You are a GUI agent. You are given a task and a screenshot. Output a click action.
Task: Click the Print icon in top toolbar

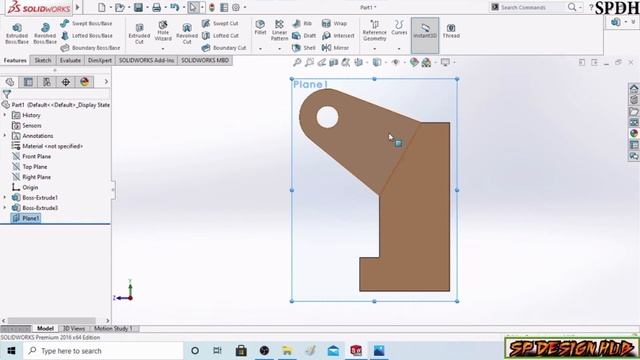click(x=156, y=7)
